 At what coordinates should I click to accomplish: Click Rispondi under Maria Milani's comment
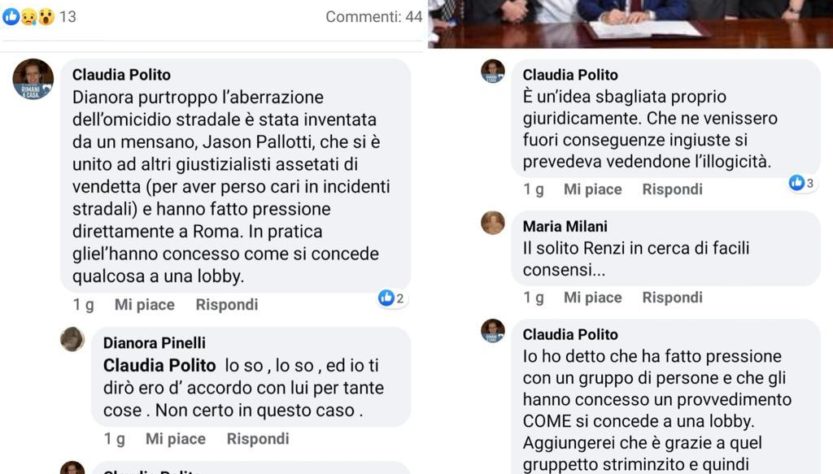click(x=673, y=297)
